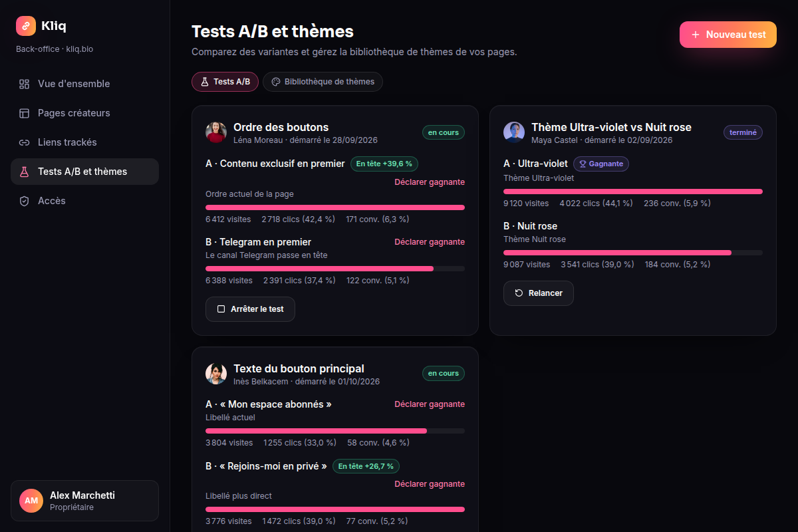Click flask icon in Tests A/B tab
Screen dimensions: 798x532
point(205,82)
